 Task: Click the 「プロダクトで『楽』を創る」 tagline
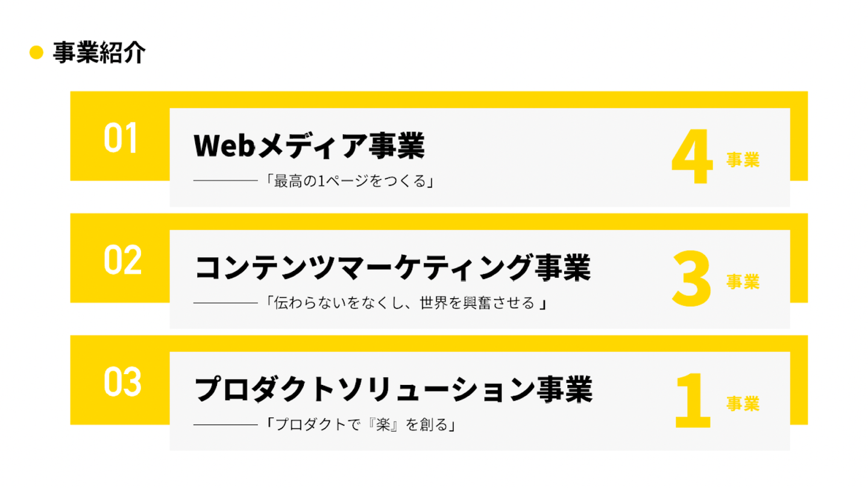click(359, 425)
